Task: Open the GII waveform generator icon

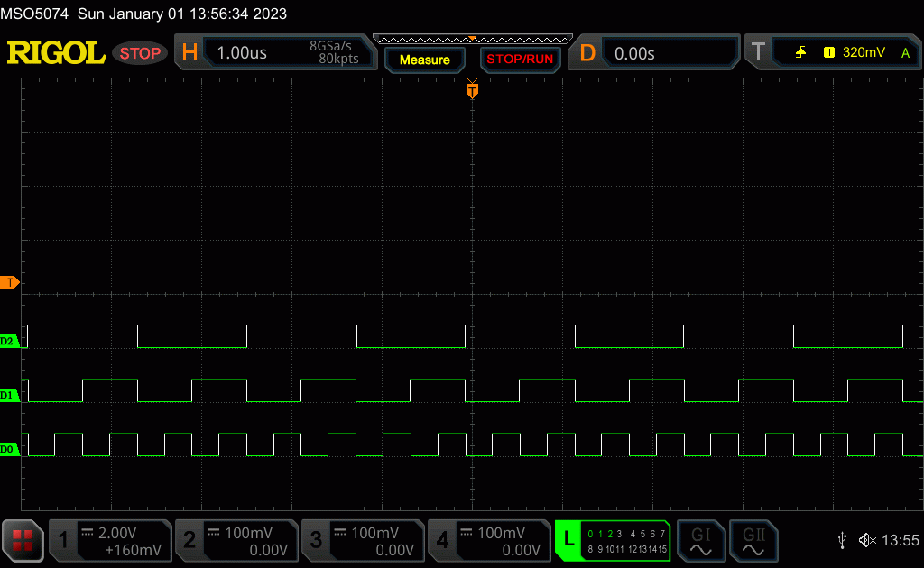Action: 753,541
